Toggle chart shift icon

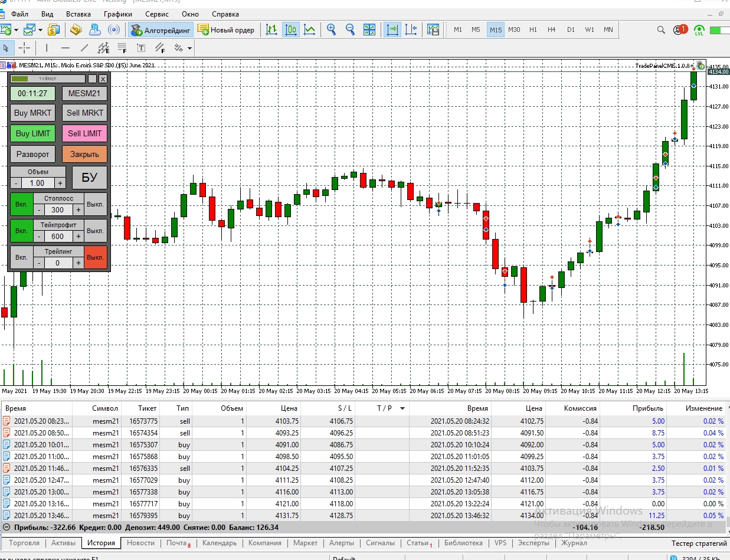[x=411, y=30]
